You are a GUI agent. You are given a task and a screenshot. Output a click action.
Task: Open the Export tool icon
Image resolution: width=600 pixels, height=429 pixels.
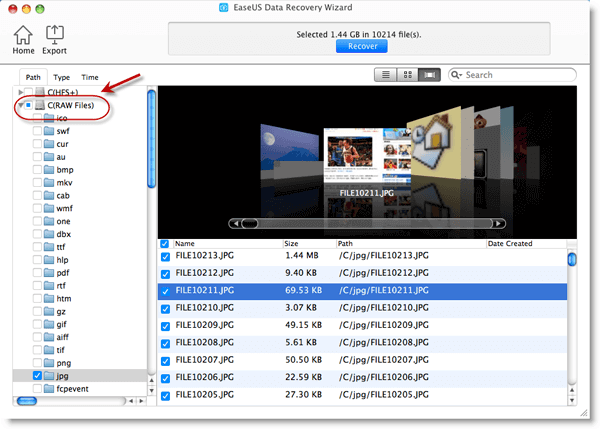coord(54,35)
